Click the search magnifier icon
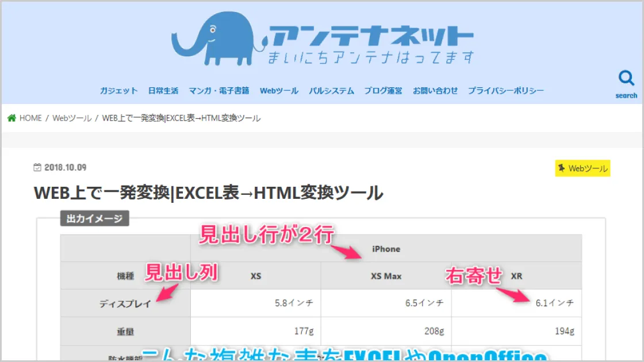 (626, 76)
